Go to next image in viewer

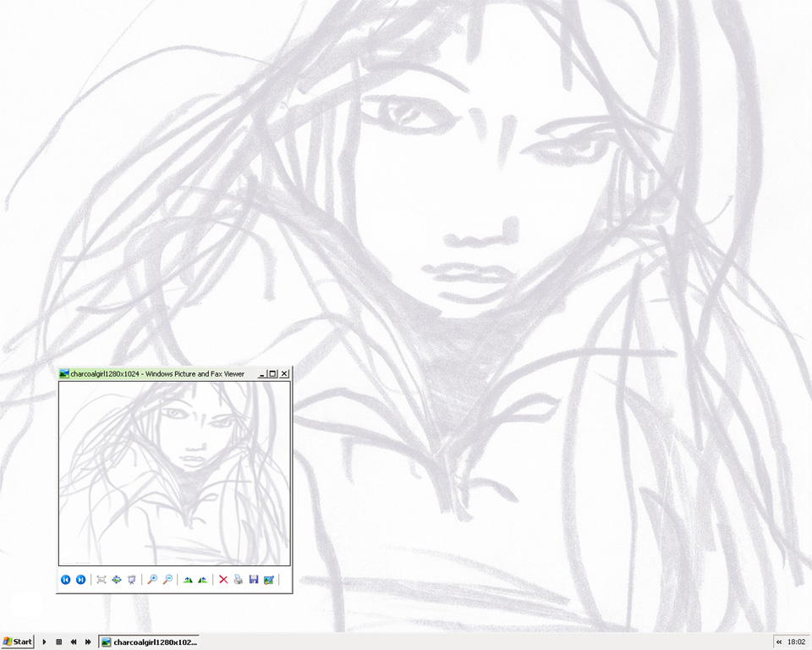tap(80, 580)
